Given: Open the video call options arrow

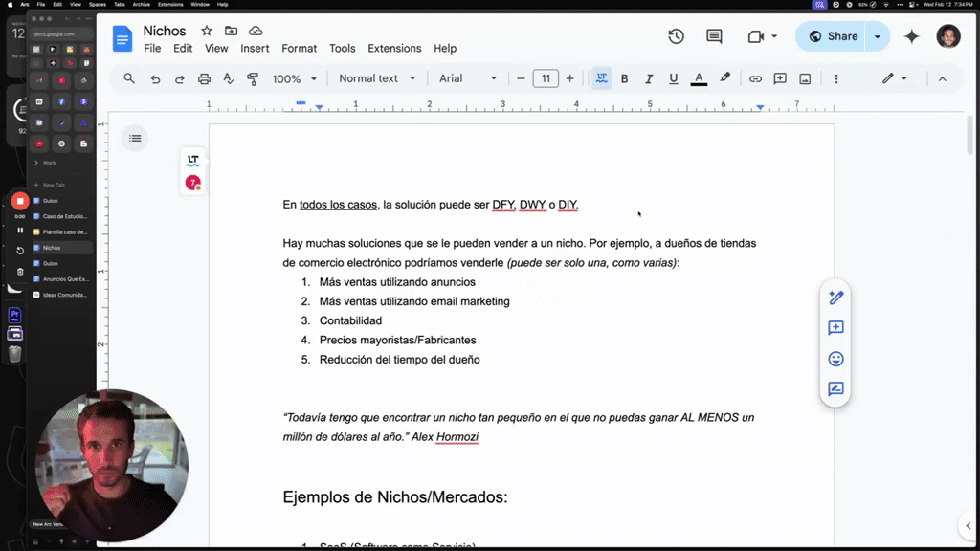Looking at the screenshot, I should 773,36.
